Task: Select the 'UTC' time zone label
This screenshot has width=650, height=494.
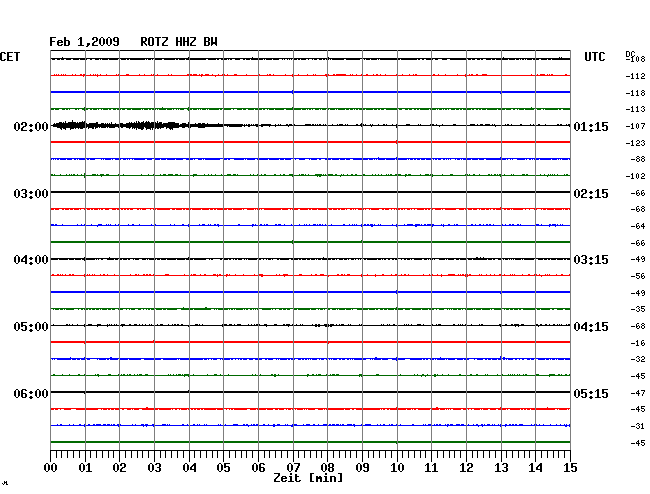Action: click(594, 57)
